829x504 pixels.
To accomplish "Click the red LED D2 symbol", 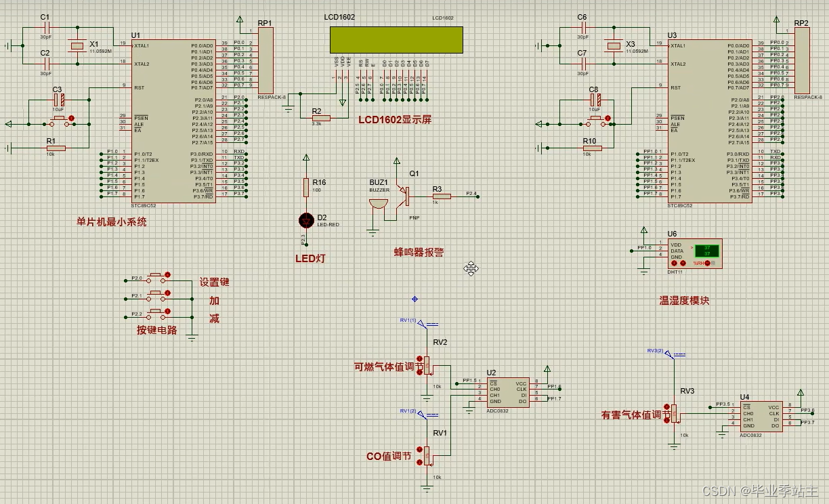I will 306,219.
